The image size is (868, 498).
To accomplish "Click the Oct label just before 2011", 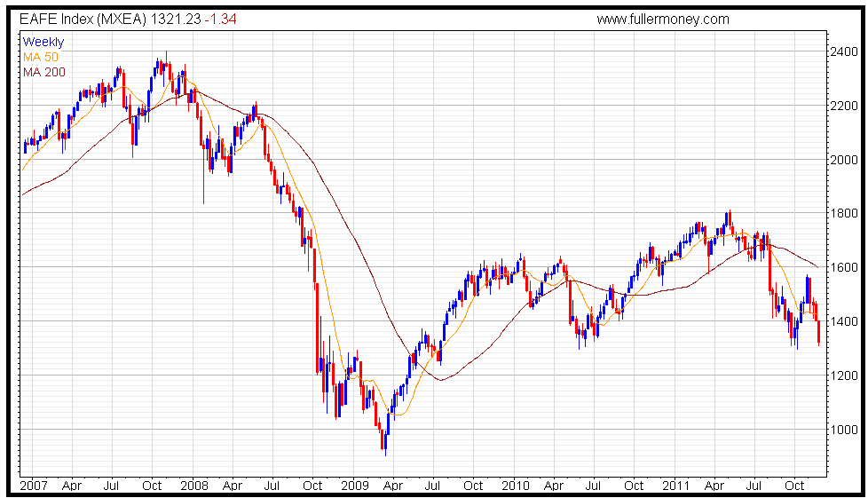I will tap(634, 486).
